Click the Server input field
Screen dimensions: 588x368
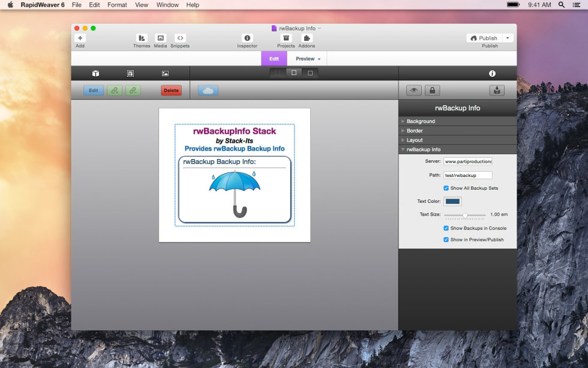pos(467,161)
